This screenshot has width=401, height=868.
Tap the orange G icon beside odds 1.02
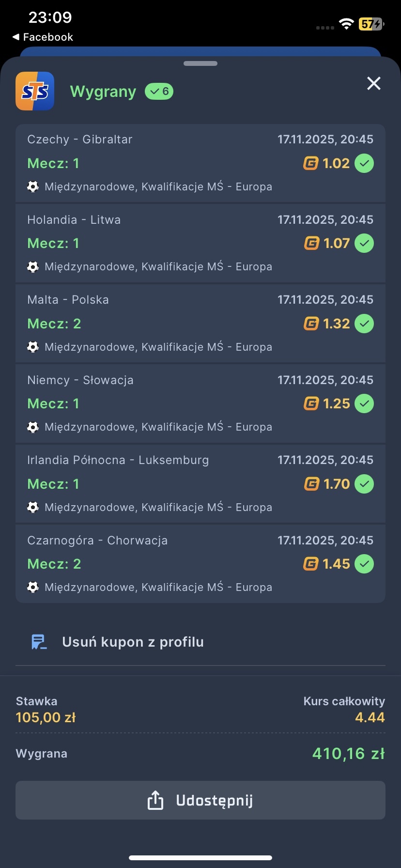pyautogui.click(x=311, y=163)
